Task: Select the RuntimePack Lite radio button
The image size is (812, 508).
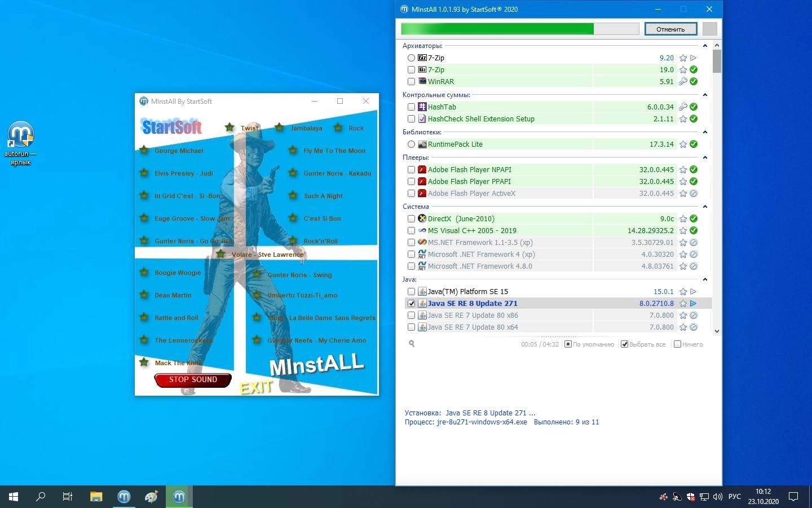Action: tap(412, 144)
